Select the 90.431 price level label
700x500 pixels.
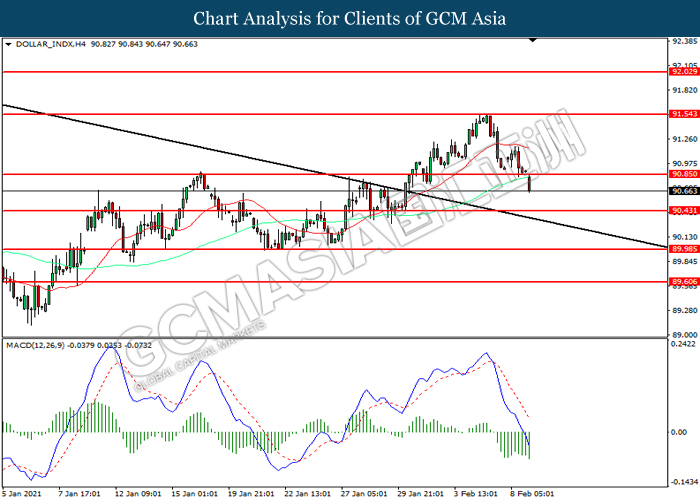[x=684, y=210]
